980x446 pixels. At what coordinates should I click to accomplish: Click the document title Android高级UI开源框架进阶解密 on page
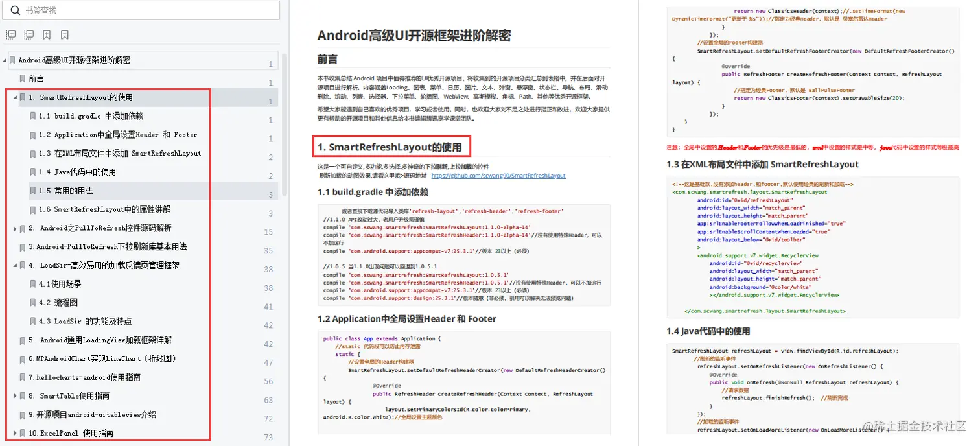click(x=414, y=36)
